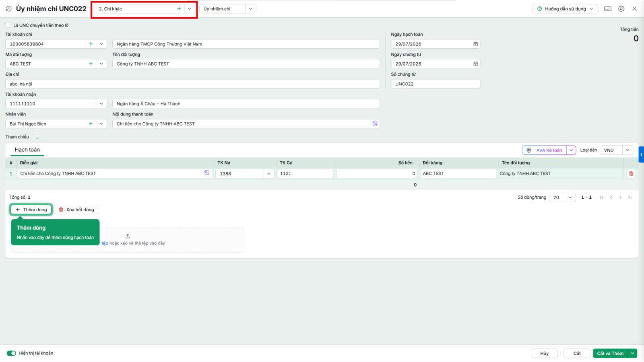Open the 'Ủy nhiệm chi' type dropdown
Screen dimensions: 644x362
(x=250, y=9)
